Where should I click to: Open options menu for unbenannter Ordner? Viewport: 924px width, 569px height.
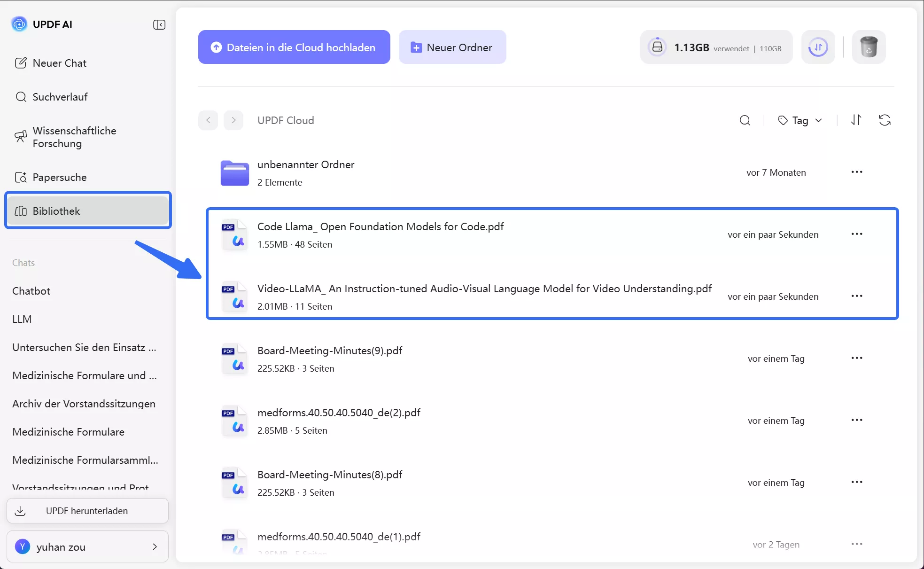click(857, 172)
